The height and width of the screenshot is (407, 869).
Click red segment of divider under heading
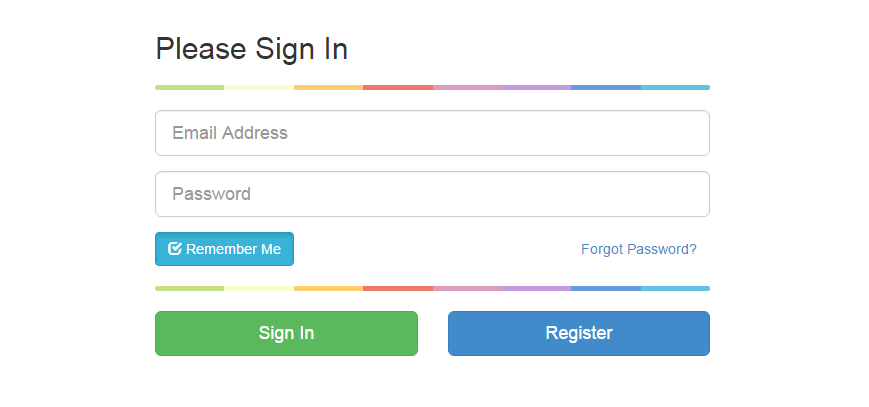tap(398, 87)
